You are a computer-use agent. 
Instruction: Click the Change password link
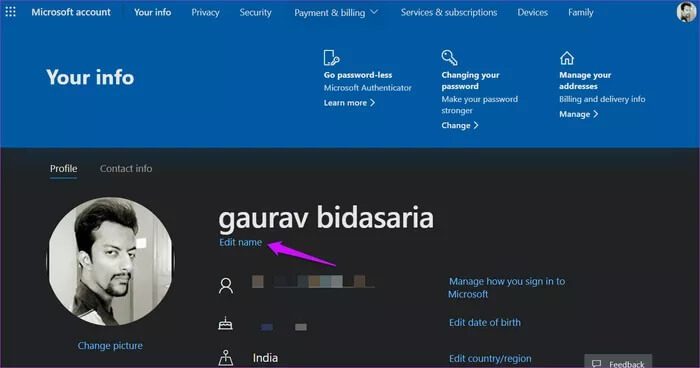[x=460, y=125]
